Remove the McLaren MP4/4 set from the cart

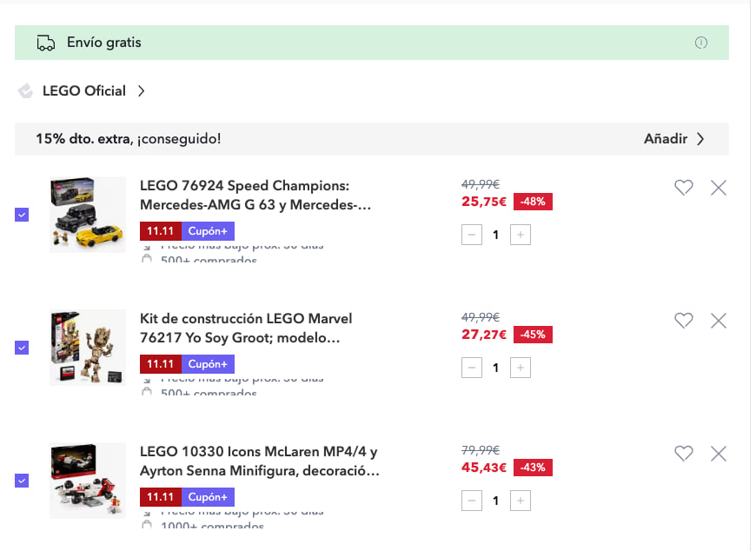(x=719, y=454)
